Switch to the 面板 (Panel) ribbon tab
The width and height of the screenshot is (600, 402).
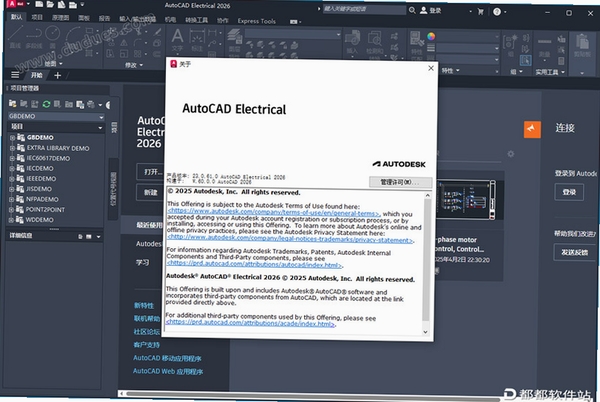[x=83, y=18]
